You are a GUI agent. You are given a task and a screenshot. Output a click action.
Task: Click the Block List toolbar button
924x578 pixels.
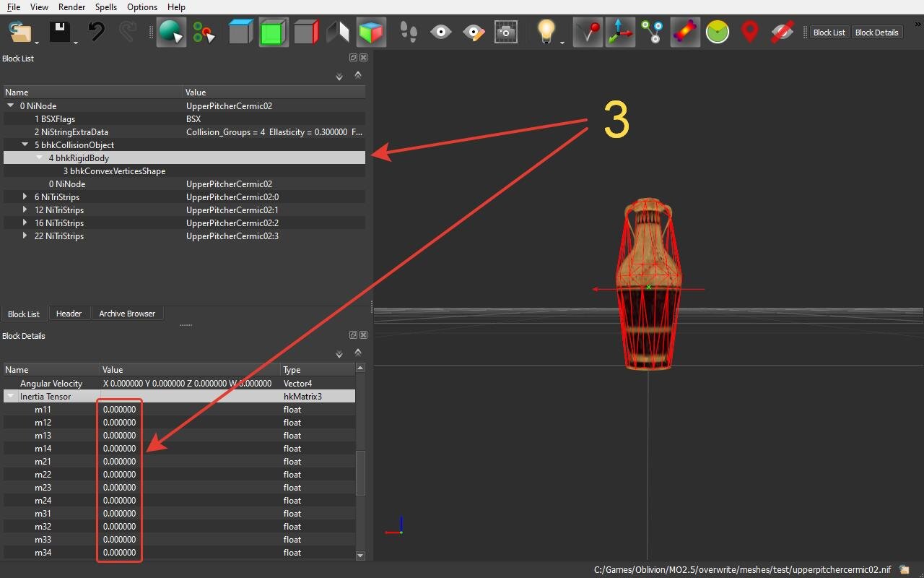829,33
